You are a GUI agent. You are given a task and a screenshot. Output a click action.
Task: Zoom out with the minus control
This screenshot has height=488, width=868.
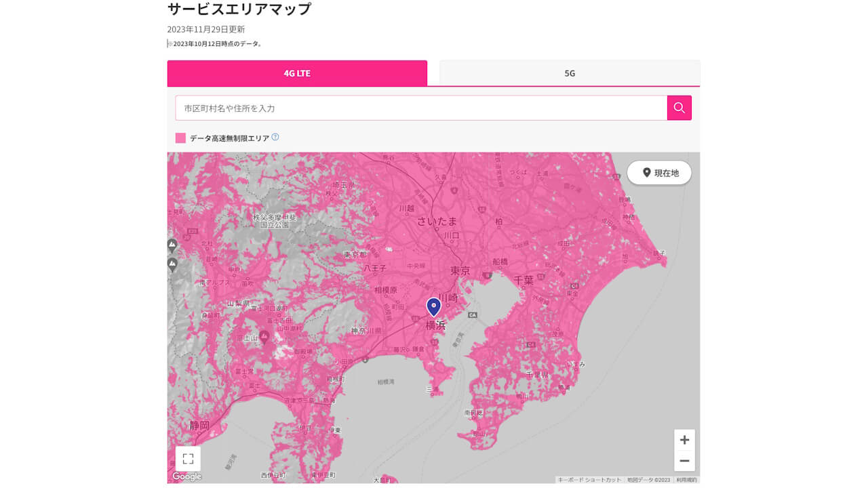coord(684,461)
